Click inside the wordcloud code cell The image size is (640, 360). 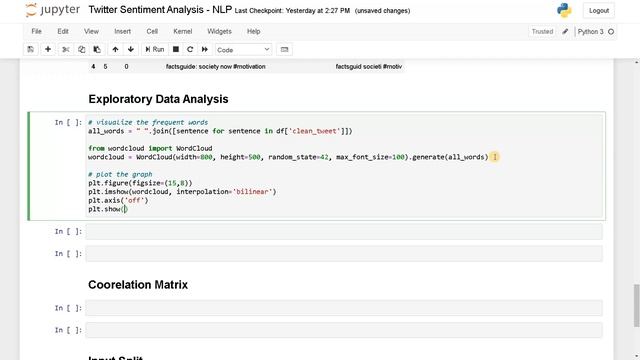(344, 166)
